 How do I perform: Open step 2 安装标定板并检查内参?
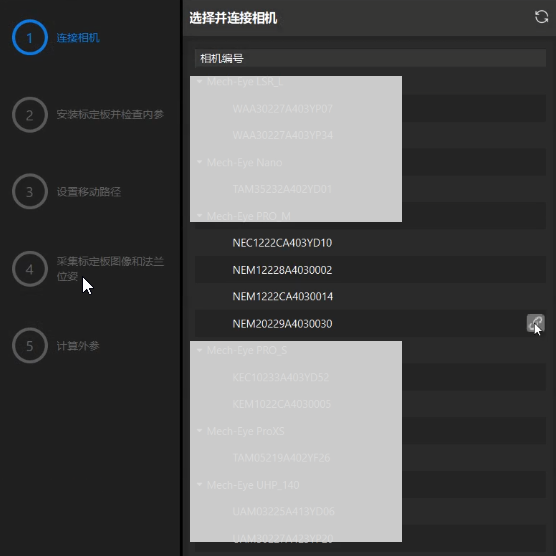pos(88,115)
